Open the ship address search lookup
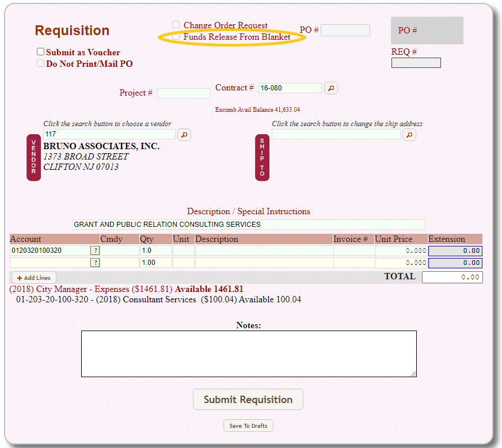502x448 pixels. point(409,134)
